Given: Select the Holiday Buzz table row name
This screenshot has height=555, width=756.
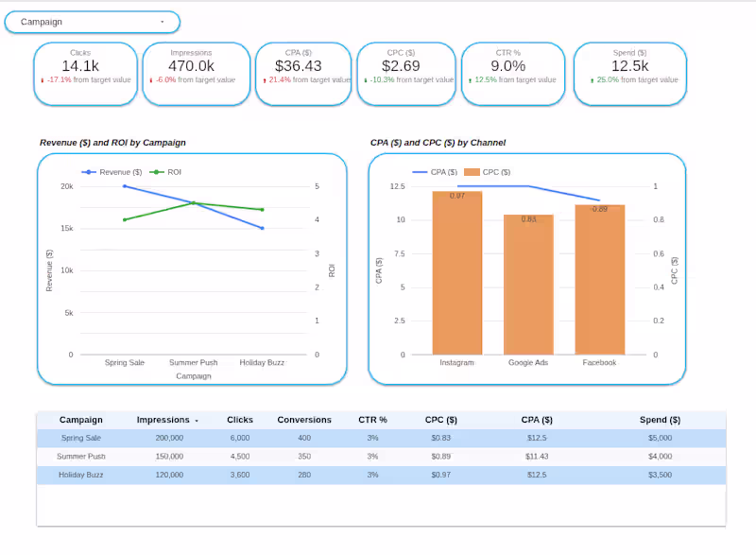Looking at the screenshot, I should click(81, 475).
